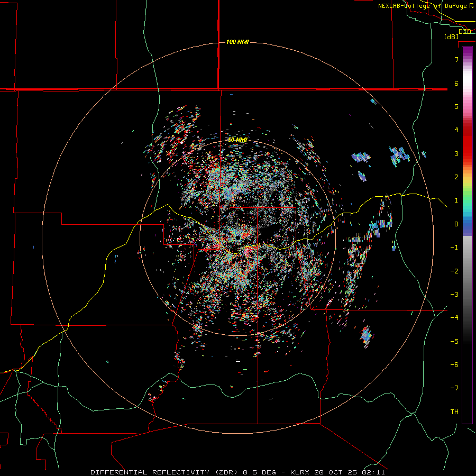The image size is (476, 476).
Task: Click the '-2' value on color scale
Action: (x=454, y=271)
